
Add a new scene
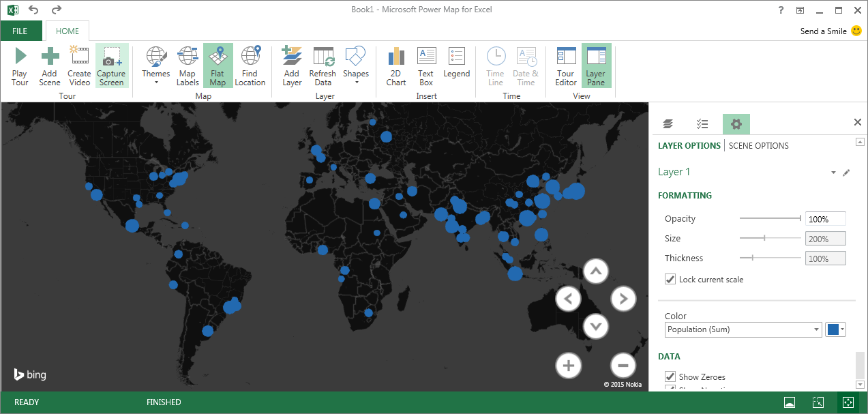[50, 66]
